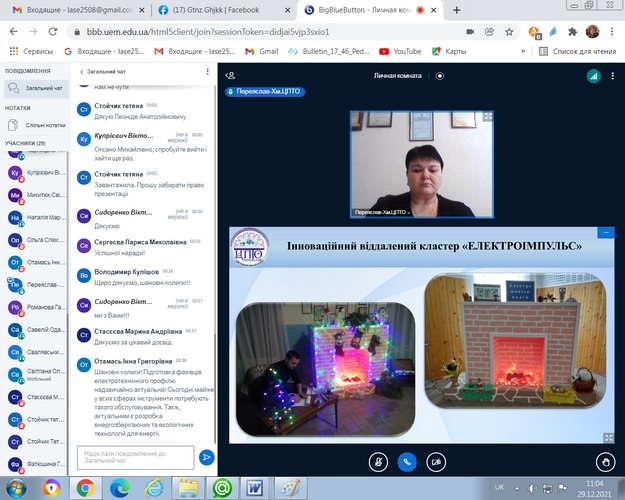Unmute the microphone in the bottom bar
The width and height of the screenshot is (625, 500).
(377, 462)
